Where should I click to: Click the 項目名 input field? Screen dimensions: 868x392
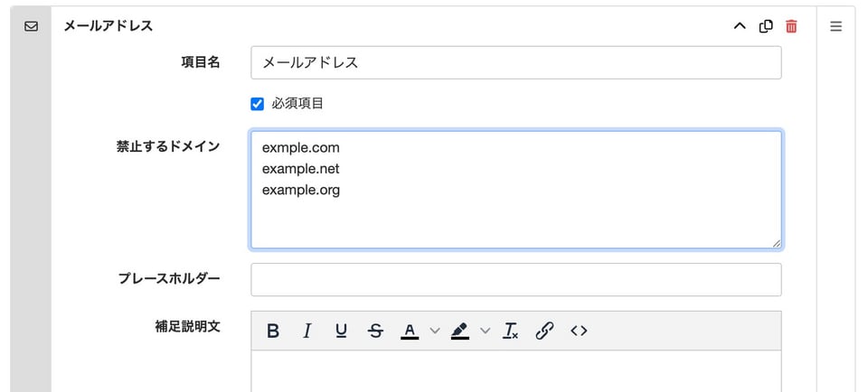515,62
